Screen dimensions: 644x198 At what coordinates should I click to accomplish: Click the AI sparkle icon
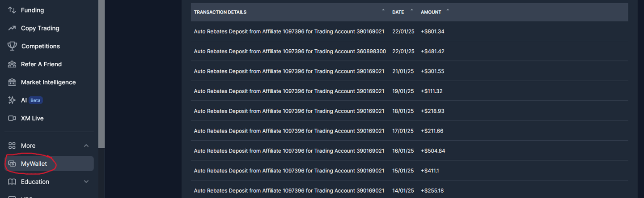[x=12, y=100]
